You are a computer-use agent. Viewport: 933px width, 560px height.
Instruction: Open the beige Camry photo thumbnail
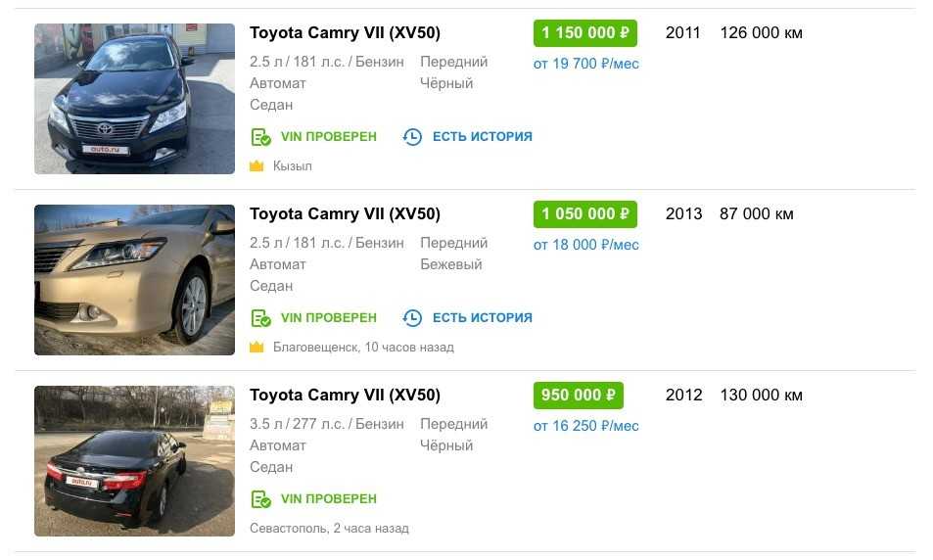coord(134,280)
